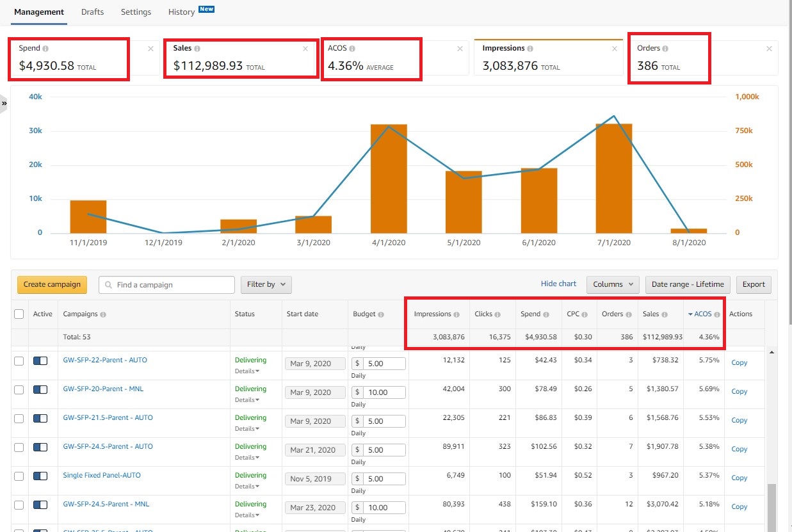Tick the select-all campaigns checkbox in header
792x532 pixels.
pos(19,314)
